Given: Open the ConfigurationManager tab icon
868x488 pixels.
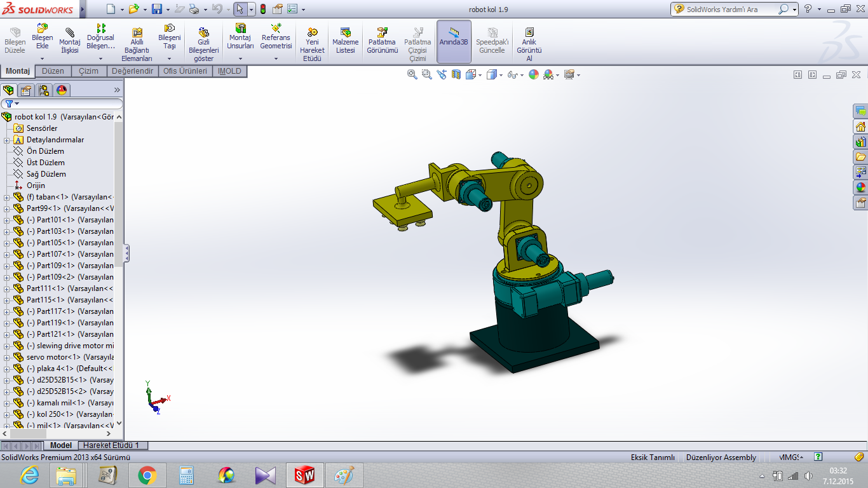Looking at the screenshot, I should [44, 90].
